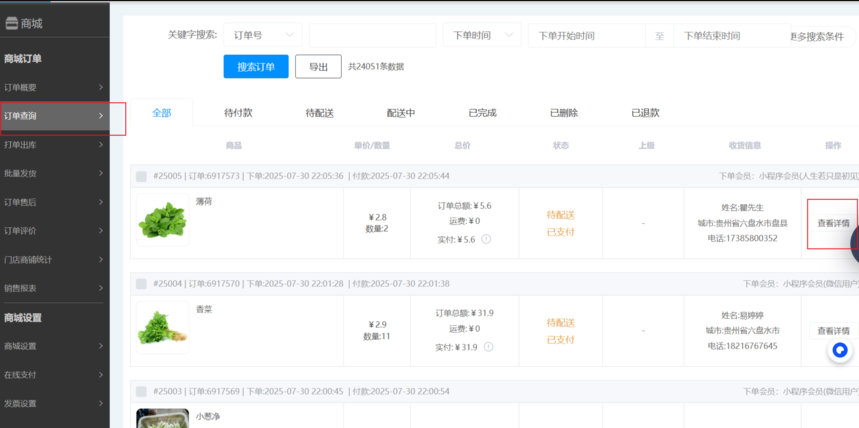This screenshot has height=428, width=859.
Task: Click the 导出 export button
Action: click(318, 67)
